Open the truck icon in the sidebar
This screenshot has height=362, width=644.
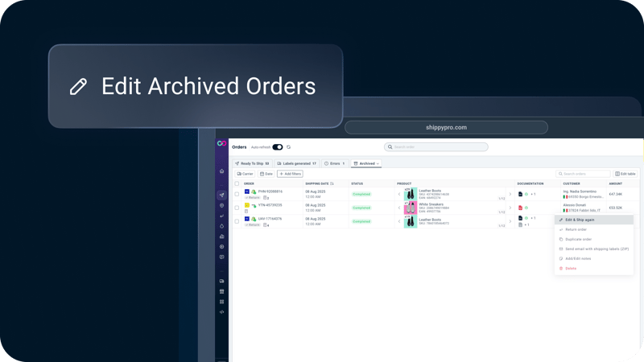(222, 281)
